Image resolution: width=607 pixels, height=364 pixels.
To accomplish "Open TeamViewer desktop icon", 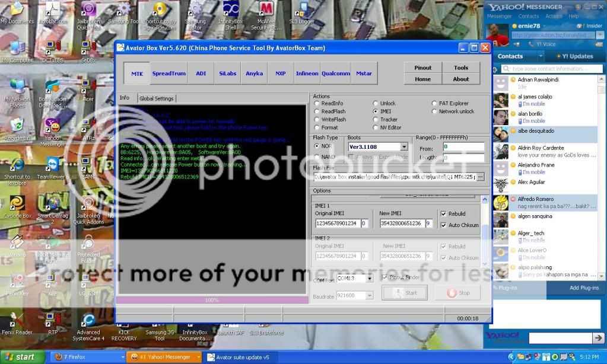I will 52,165.
